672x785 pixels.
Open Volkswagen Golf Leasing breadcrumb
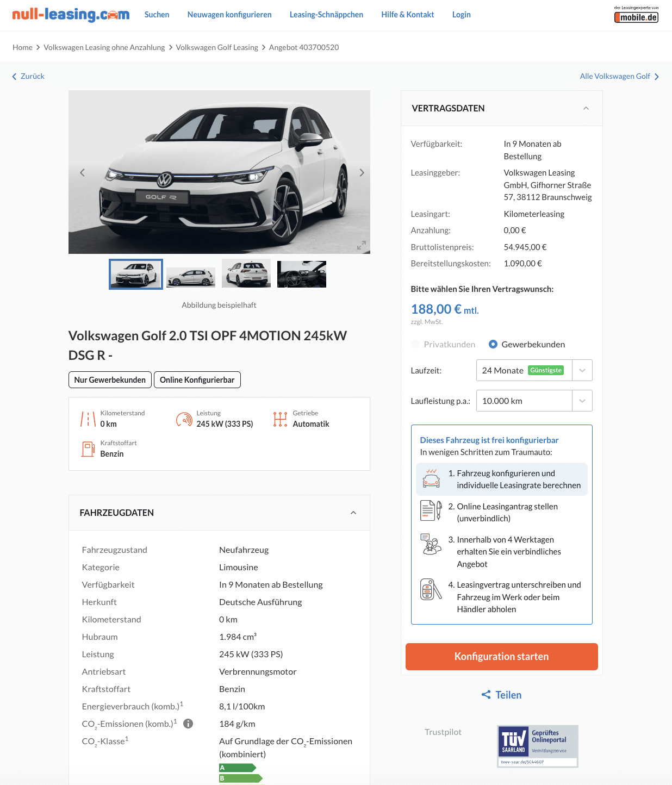217,47
